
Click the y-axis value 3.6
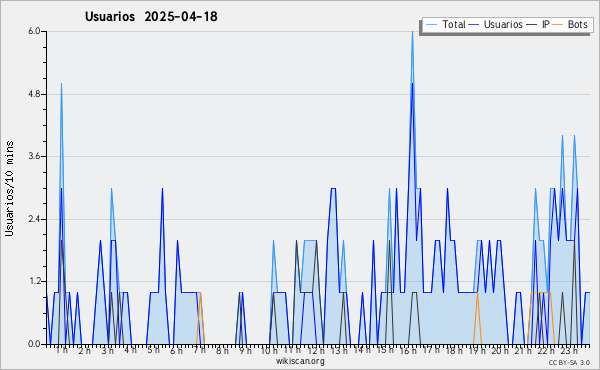[x=34, y=156]
